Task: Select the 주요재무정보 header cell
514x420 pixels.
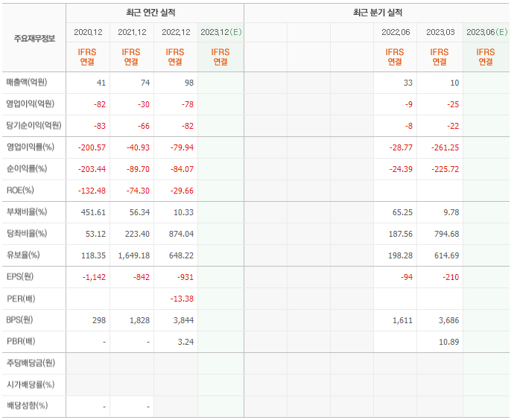Action: tap(34, 39)
